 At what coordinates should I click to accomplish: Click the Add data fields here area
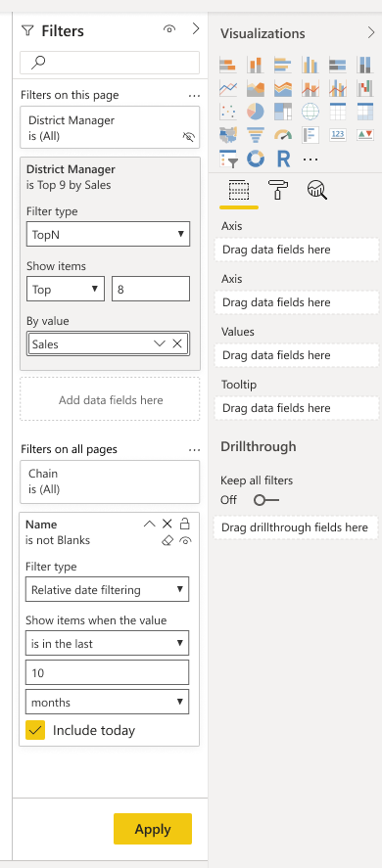tap(110, 399)
